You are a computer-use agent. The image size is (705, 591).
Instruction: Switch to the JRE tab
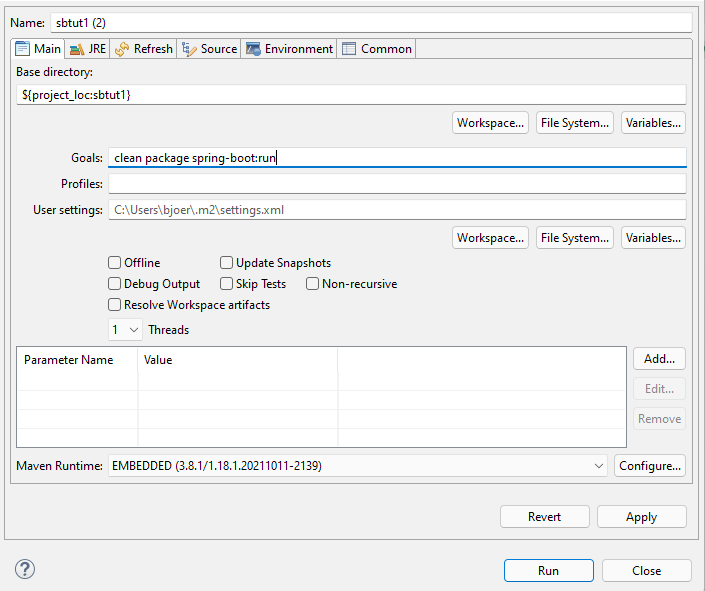coord(88,49)
